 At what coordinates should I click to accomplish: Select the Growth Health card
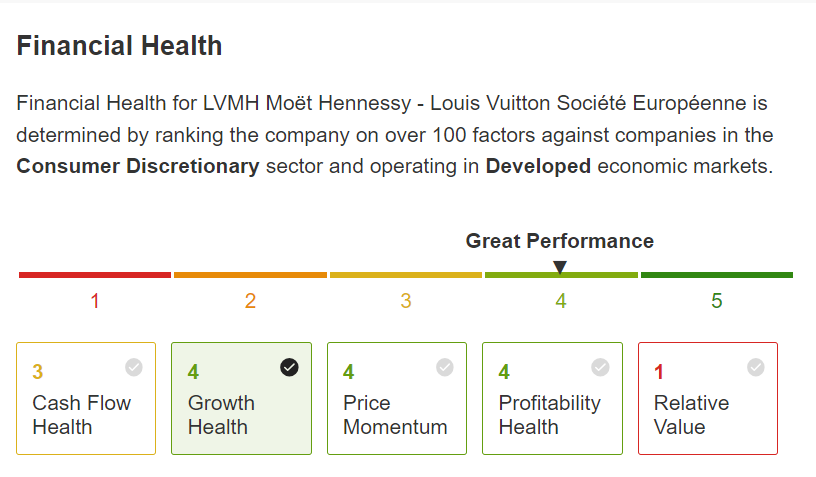241,398
